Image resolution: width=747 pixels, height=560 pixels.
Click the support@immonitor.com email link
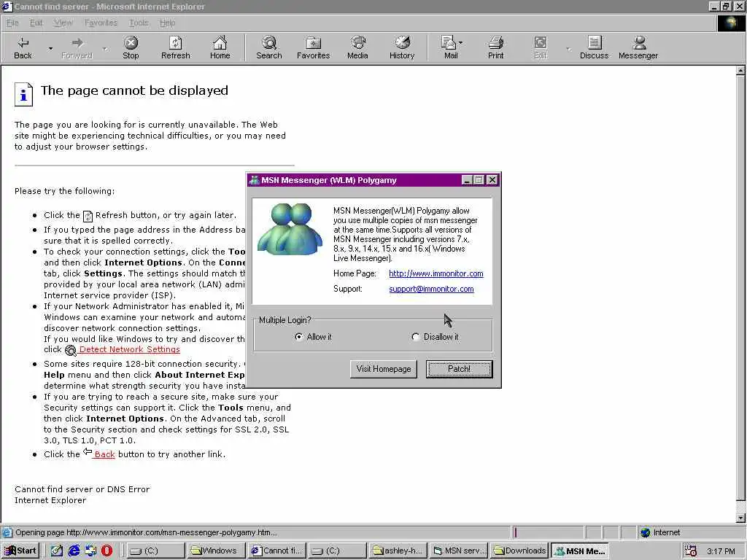431,289
